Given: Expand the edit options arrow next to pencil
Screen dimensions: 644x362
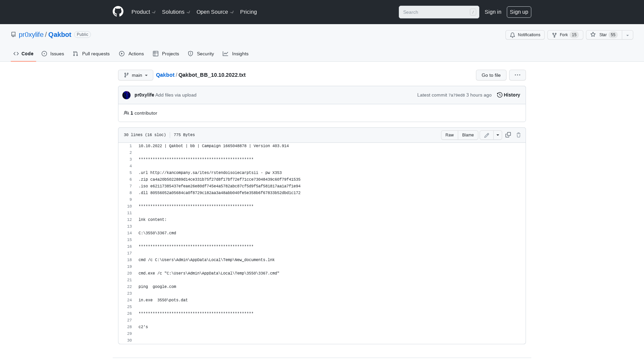Looking at the screenshot, I should coord(497,135).
